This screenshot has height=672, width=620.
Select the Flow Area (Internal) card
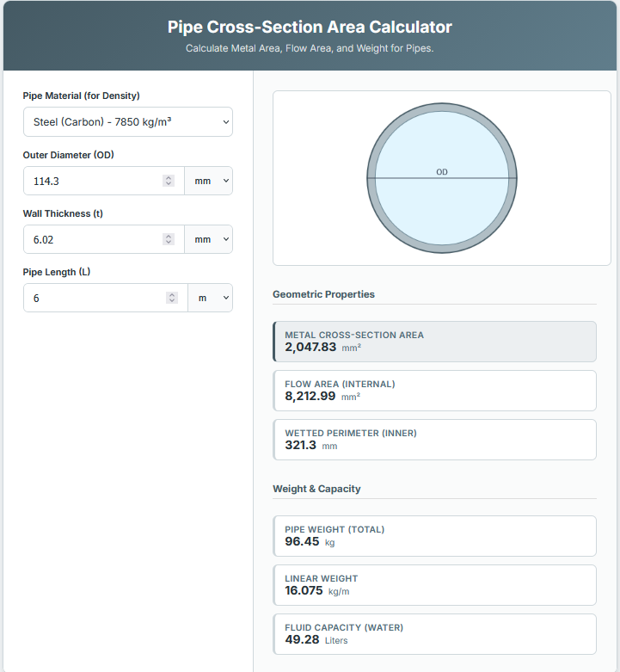pyautogui.click(x=434, y=391)
